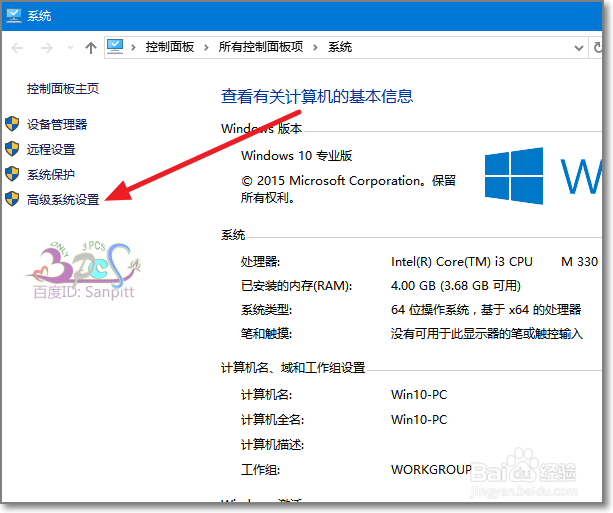Open the recent locations dropdown arrow
The height and width of the screenshot is (513, 613).
pyautogui.click(x=70, y=48)
